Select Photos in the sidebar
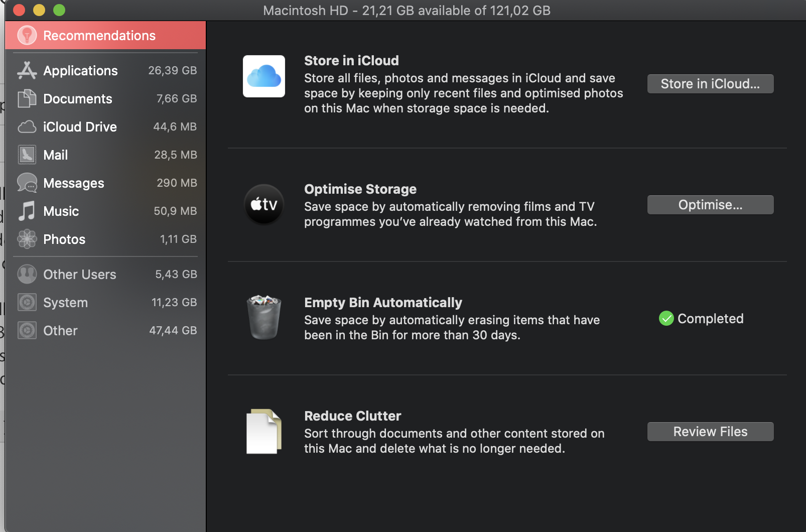The width and height of the screenshot is (806, 532). point(105,239)
